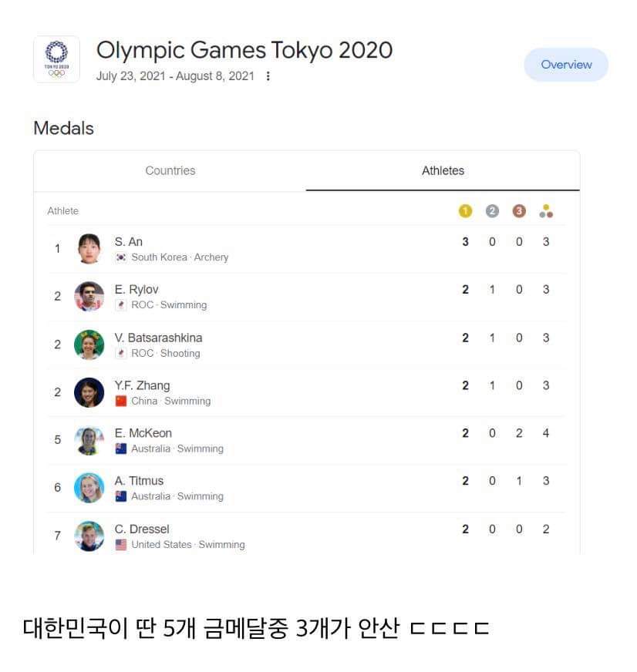This screenshot has width=637, height=672.
Task: Click C. Dressel's profile photo
Action: [x=89, y=536]
